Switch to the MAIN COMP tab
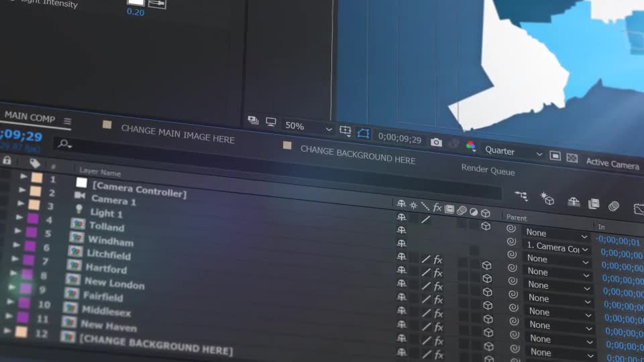Screen dimensions: 644x362 click(x=30, y=117)
